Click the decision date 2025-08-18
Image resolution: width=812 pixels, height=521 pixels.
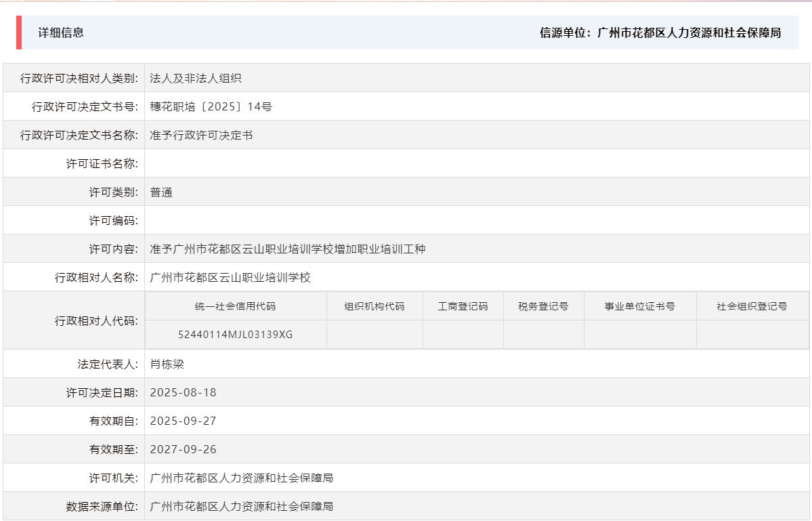click(184, 392)
